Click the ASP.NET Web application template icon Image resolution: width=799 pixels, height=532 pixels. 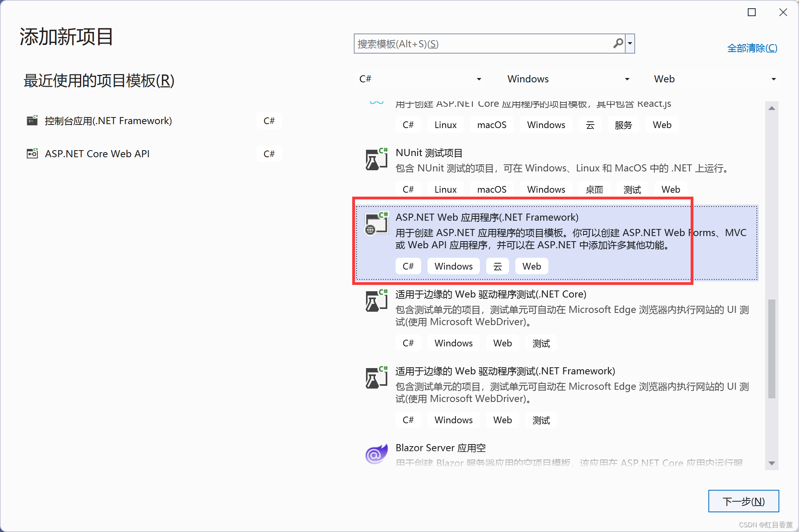[376, 224]
